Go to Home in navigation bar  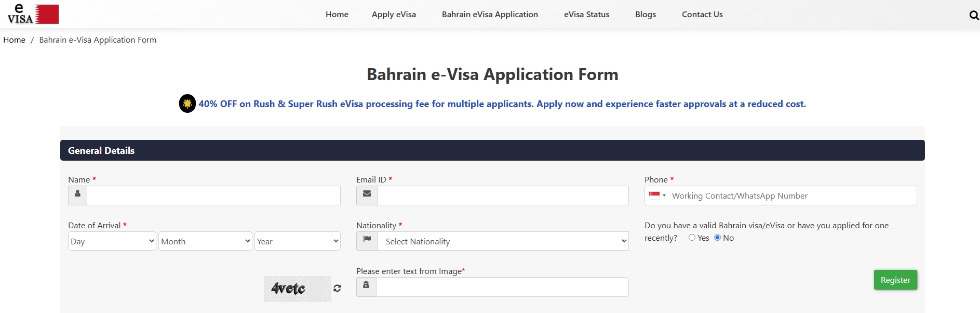pos(337,15)
